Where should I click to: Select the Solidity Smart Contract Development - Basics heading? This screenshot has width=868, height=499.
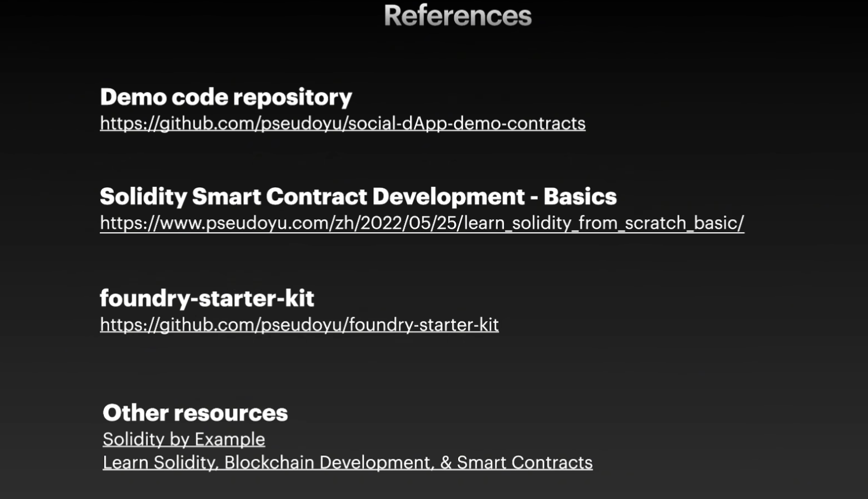pos(358,197)
